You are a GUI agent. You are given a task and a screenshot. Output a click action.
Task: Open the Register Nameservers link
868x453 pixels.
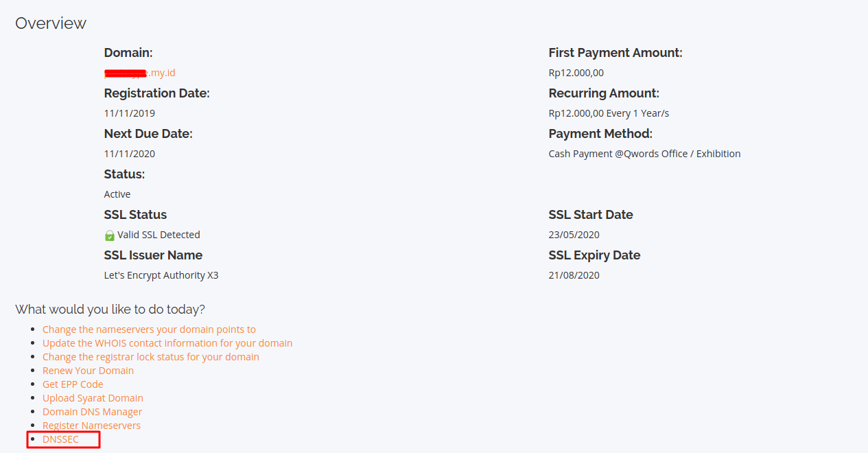coord(91,426)
